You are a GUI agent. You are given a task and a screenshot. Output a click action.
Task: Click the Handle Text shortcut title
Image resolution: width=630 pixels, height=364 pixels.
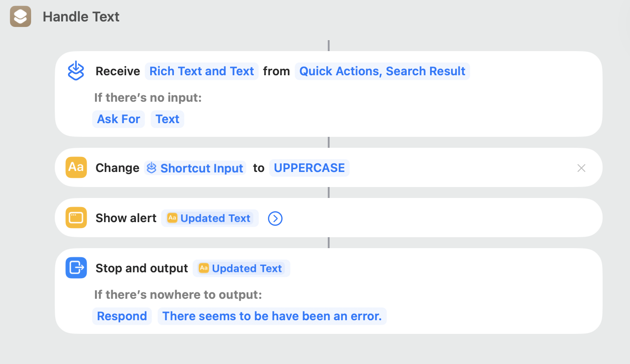click(81, 17)
